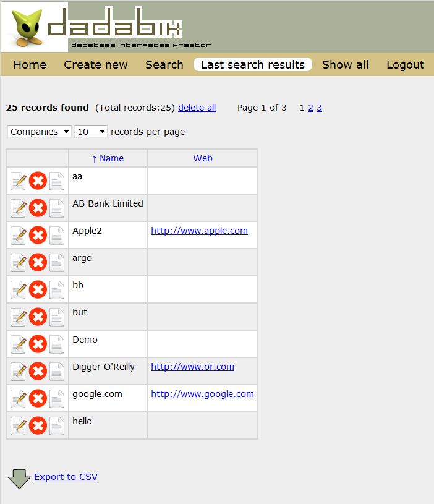434x504 pixels.
Task: Edit the Demo record
Action: click(19, 344)
